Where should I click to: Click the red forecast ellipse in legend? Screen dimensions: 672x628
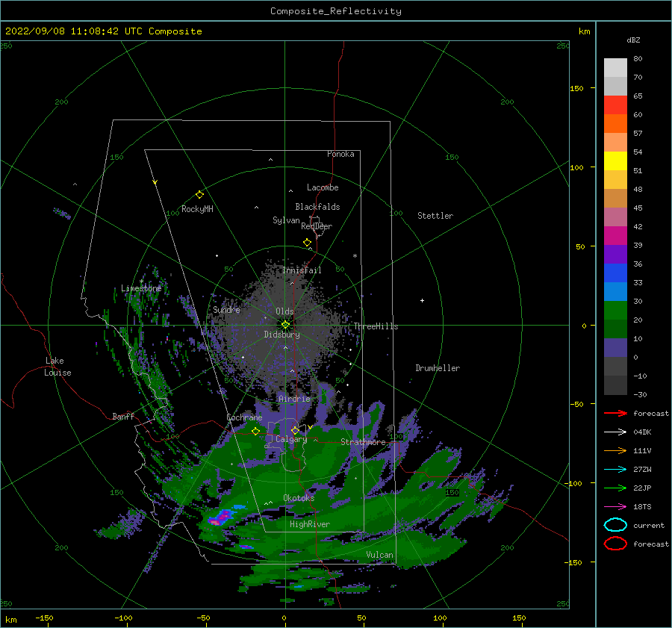pyautogui.click(x=615, y=544)
